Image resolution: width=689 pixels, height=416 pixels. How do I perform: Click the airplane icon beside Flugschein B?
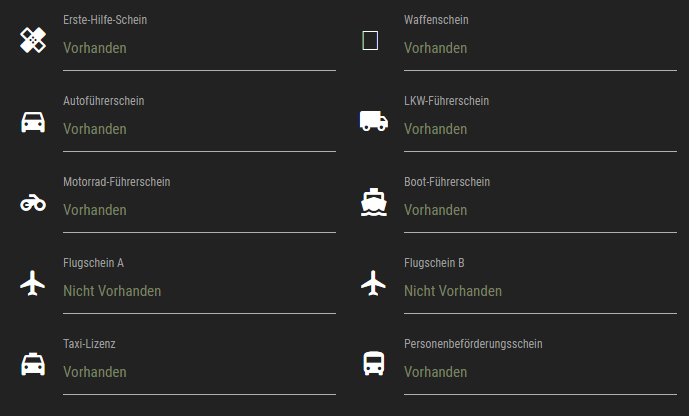(x=373, y=283)
